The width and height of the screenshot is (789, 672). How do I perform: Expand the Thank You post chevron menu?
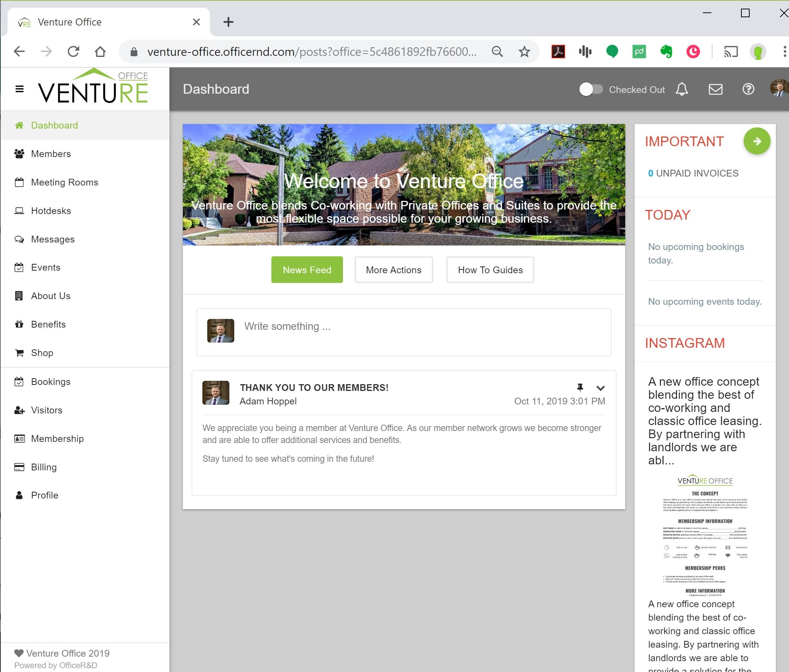coord(600,388)
